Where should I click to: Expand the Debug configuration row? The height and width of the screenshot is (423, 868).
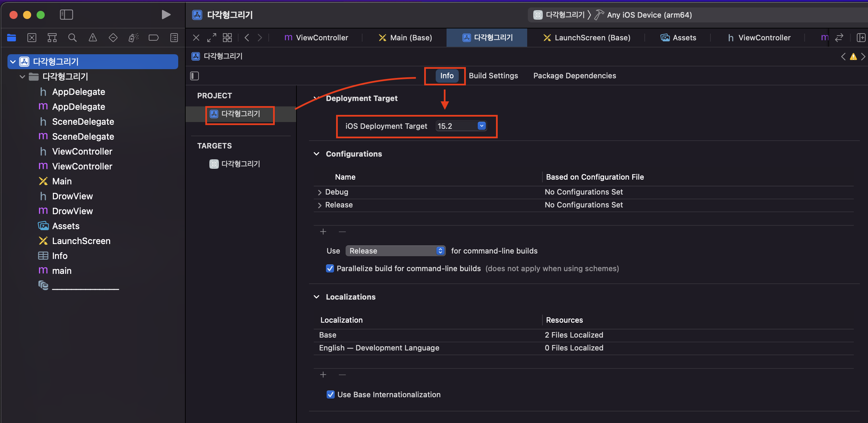point(319,192)
